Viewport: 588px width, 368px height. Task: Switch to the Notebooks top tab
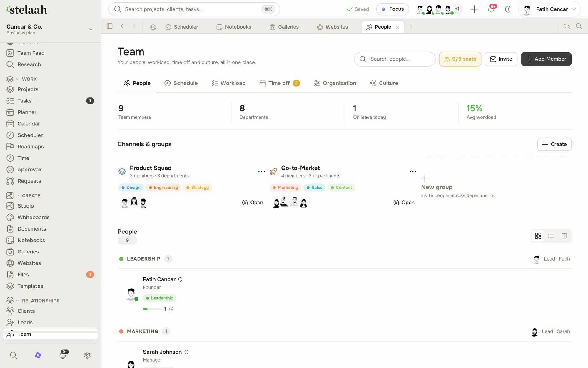pos(234,27)
